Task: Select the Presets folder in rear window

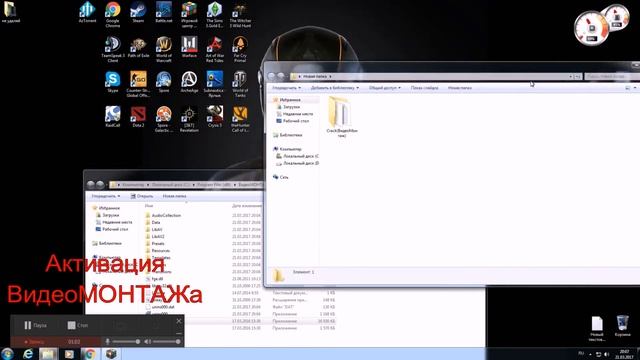Action: pyautogui.click(x=155, y=243)
